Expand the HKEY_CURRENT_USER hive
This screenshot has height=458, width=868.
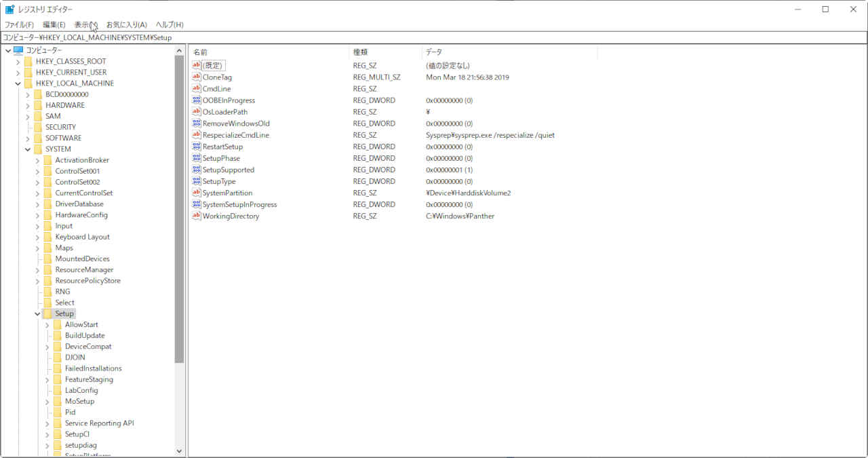pyautogui.click(x=18, y=73)
